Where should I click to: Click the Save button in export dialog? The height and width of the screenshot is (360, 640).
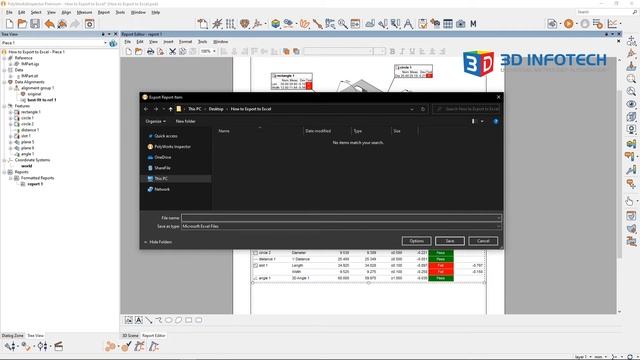click(x=450, y=241)
